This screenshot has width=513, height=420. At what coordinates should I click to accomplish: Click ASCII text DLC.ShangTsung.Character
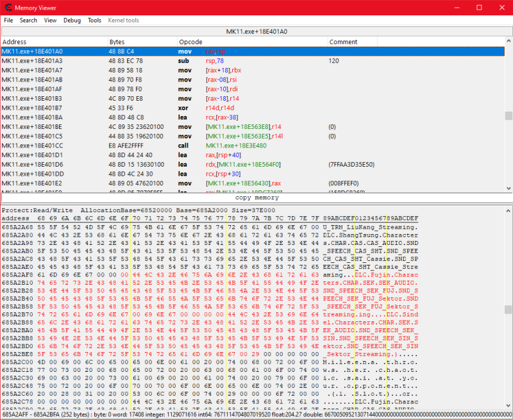coord(371,235)
